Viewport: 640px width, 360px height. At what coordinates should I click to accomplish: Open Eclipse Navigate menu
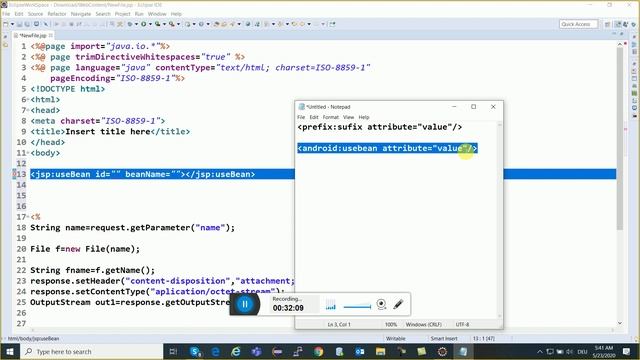pyautogui.click(x=81, y=14)
